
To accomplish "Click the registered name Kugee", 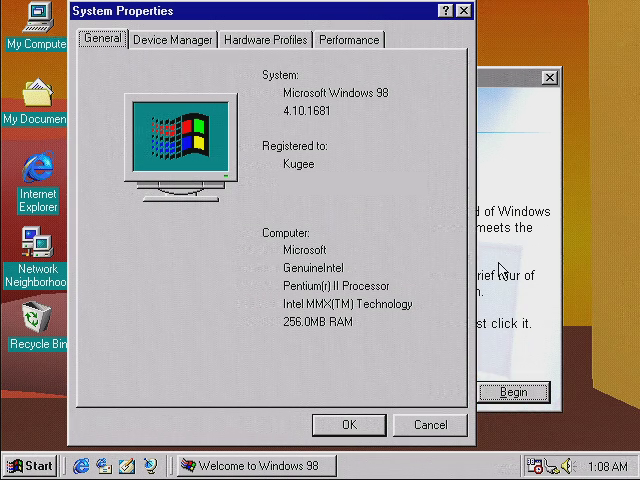I will [299, 164].
